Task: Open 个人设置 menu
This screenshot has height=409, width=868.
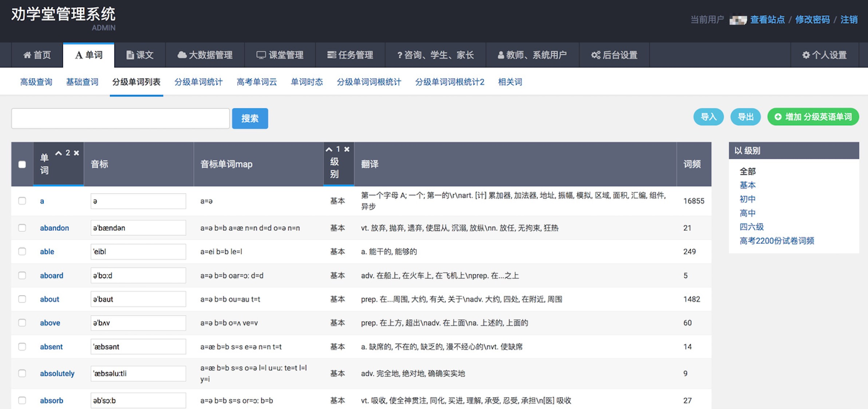Action: (x=825, y=55)
